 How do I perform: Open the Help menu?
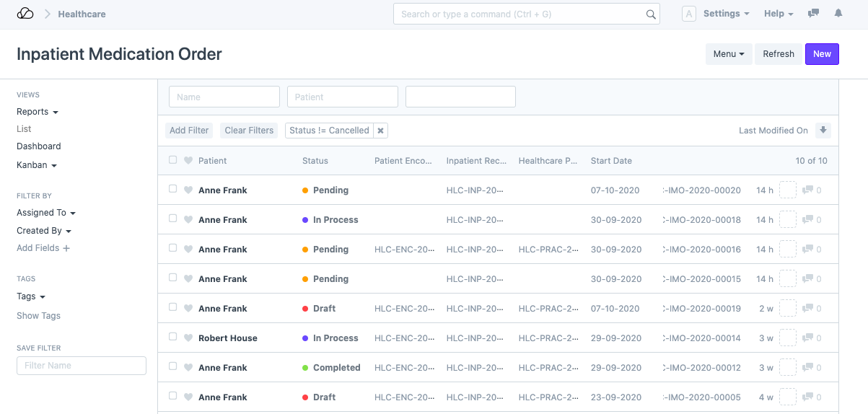778,14
